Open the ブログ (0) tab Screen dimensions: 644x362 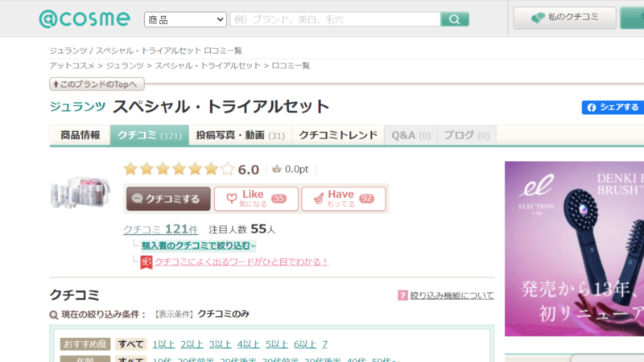(x=467, y=135)
